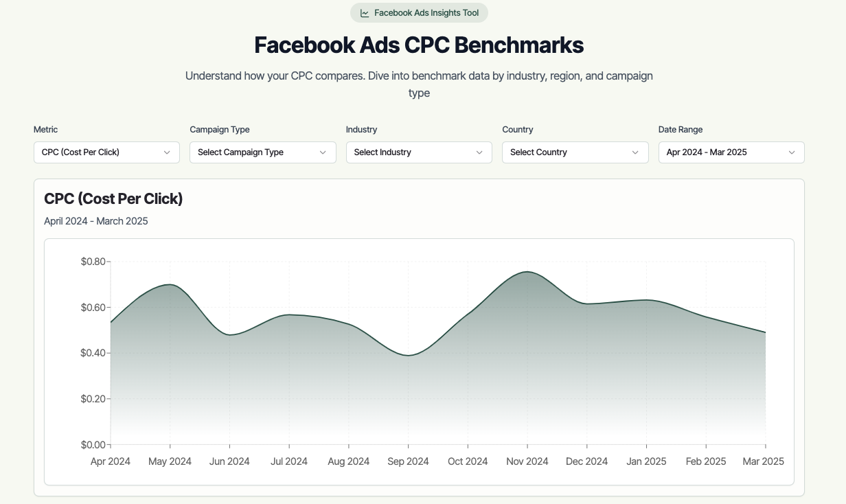Click the Sep 2024 low point on chart

[x=409, y=355]
